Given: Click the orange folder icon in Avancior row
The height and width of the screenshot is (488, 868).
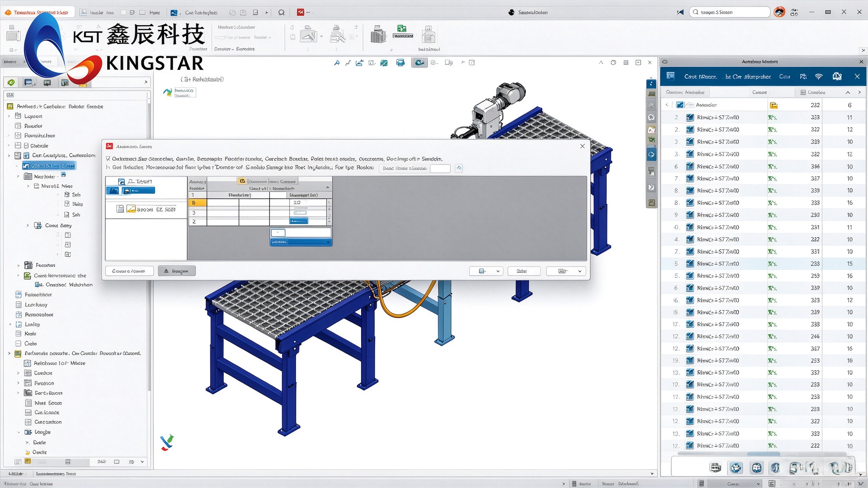Looking at the screenshot, I should [773, 105].
